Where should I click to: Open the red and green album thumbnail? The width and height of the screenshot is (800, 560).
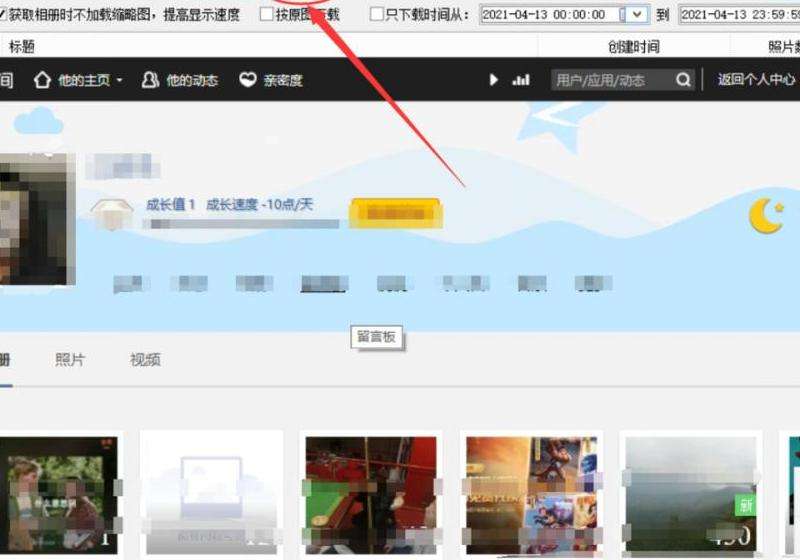coord(371,495)
